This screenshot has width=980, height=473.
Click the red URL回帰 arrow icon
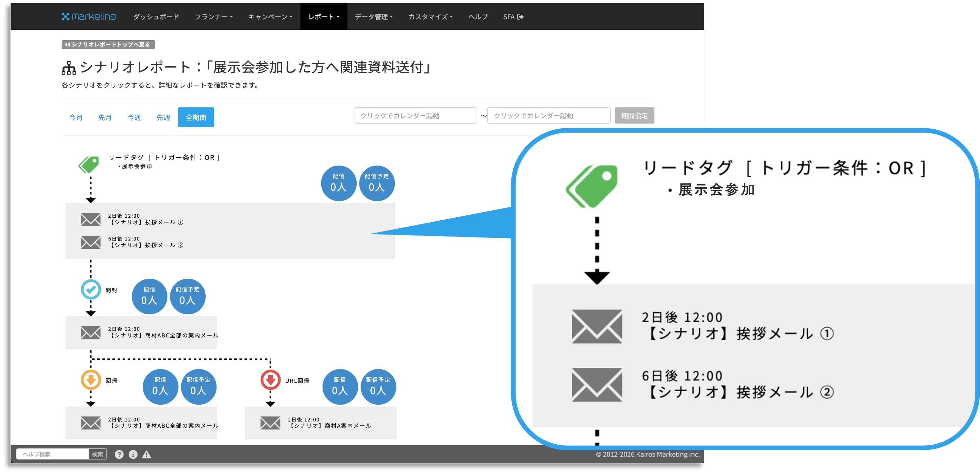pyautogui.click(x=271, y=380)
